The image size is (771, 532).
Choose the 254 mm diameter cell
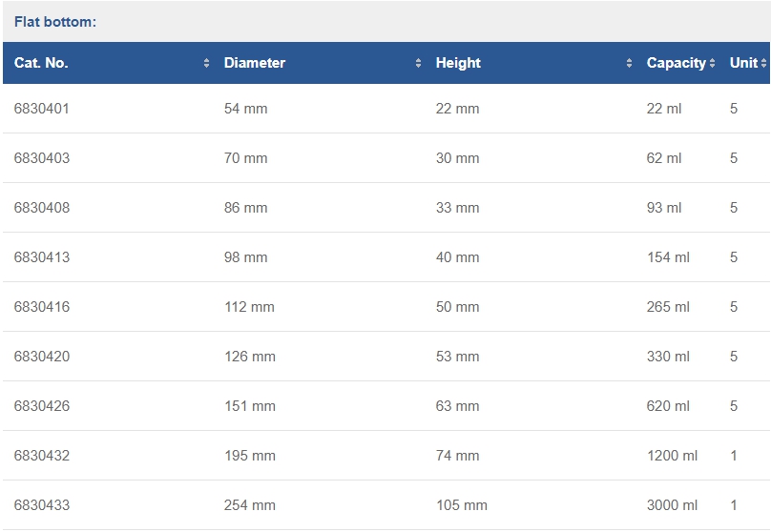click(x=249, y=505)
